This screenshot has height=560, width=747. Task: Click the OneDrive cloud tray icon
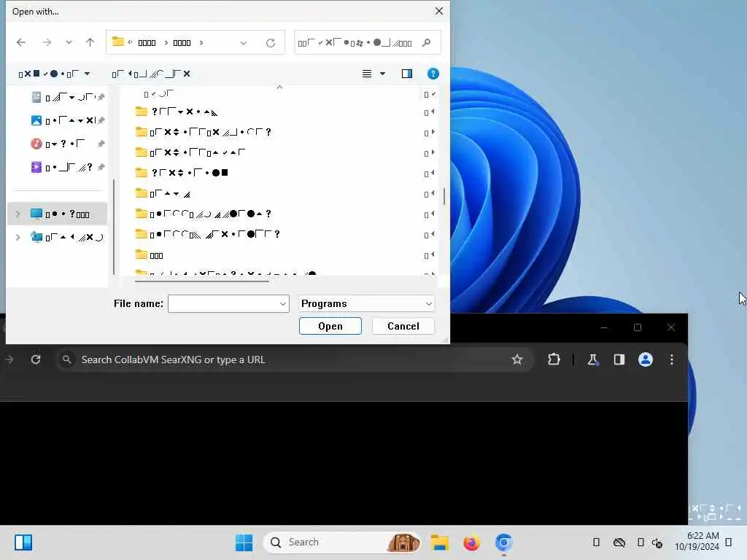point(619,542)
